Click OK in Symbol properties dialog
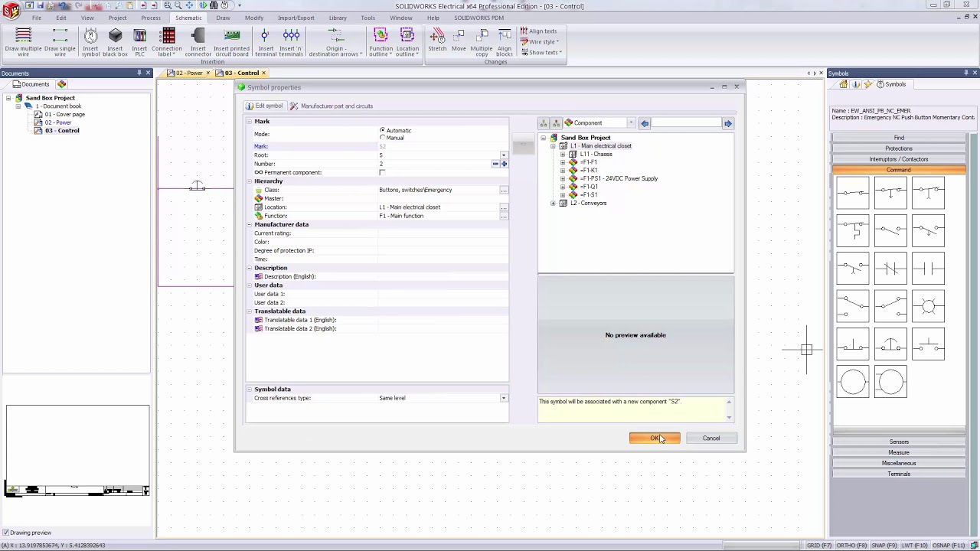The height and width of the screenshot is (551, 980). pos(655,439)
